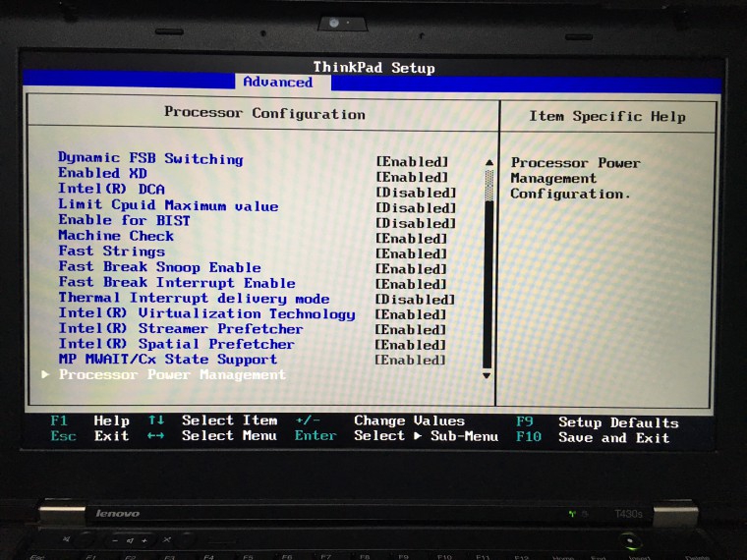Image resolution: width=747 pixels, height=560 pixels.
Task: Select Enabled XD label
Action: click(x=102, y=173)
